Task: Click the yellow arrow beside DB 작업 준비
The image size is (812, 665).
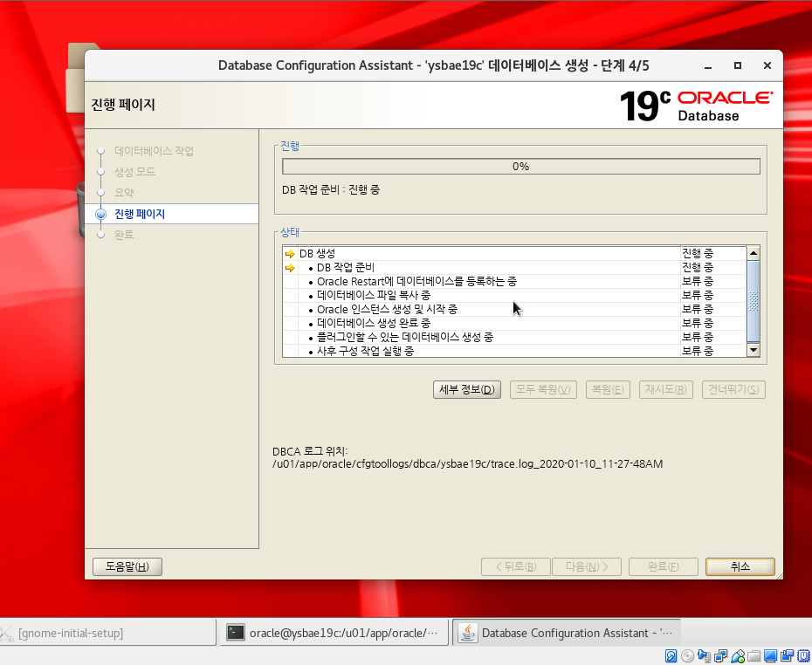Action: [x=290, y=268]
